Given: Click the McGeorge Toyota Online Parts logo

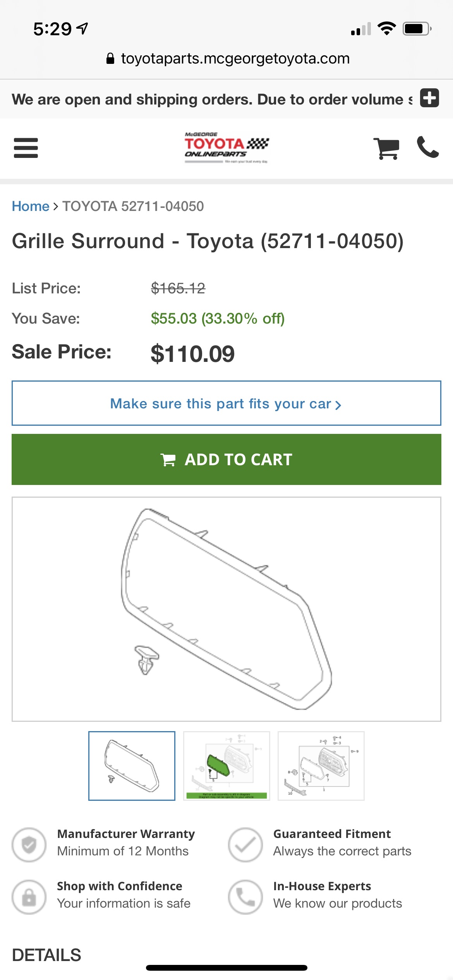Looking at the screenshot, I should click(x=226, y=148).
